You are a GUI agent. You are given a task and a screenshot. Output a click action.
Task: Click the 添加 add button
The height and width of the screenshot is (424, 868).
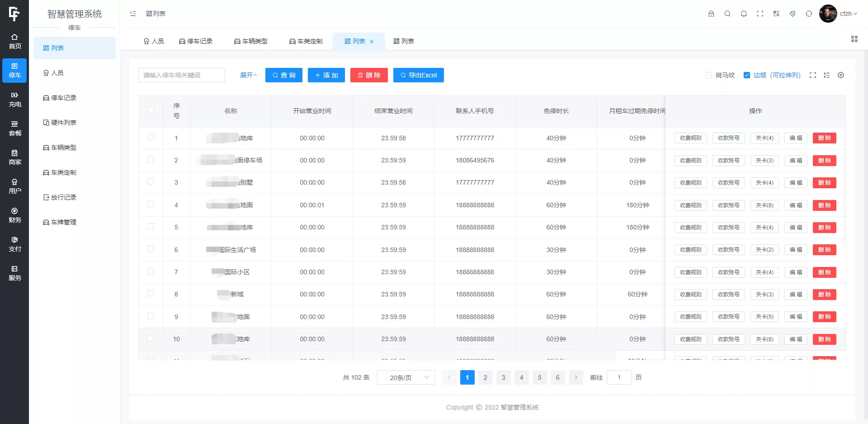click(x=326, y=75)
